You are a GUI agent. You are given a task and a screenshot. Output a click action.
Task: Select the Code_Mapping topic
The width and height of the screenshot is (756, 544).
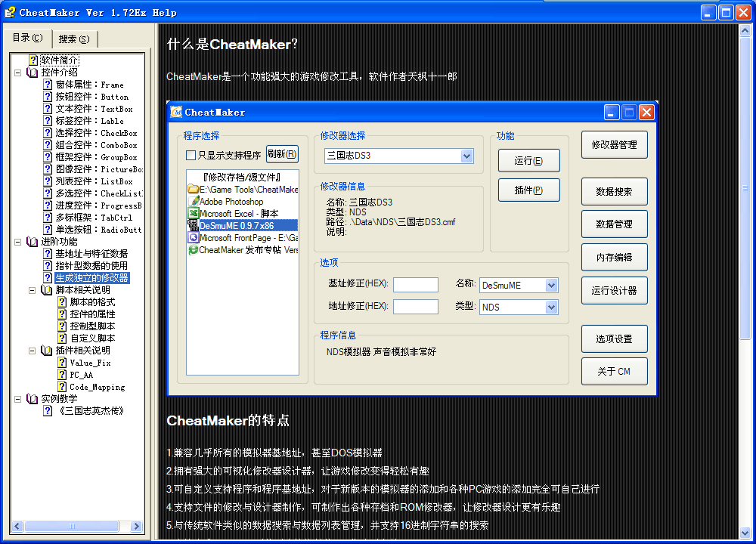click(x=98, y=387)
